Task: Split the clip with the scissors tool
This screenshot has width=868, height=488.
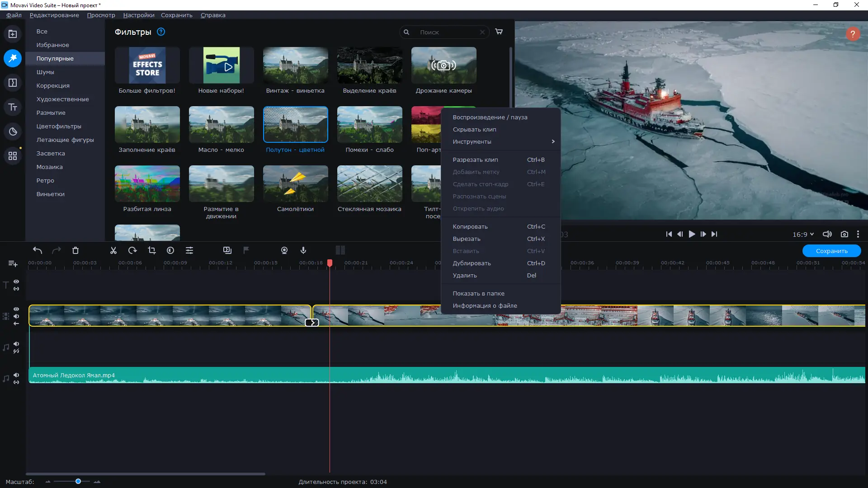Action: (113, 251)
